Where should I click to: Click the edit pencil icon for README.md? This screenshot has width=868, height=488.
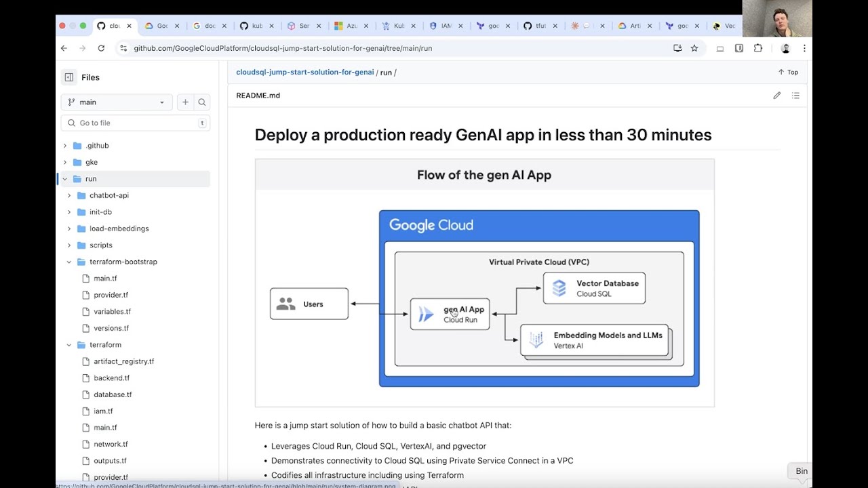[x=777, y=96]
